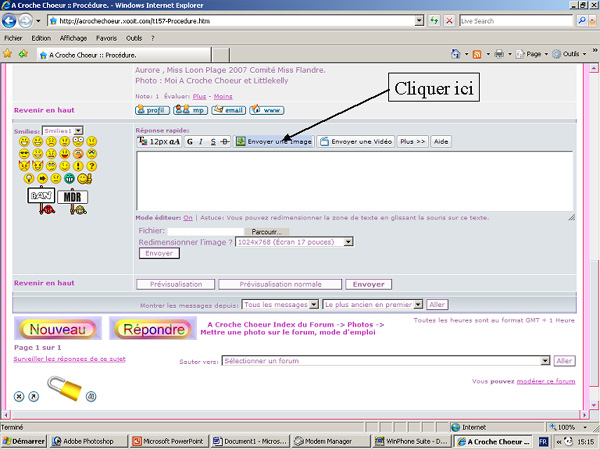This screenshot has height=450, width=600.
Task: Click 'Prévisualisation normale' button
Action: [280, 284]
